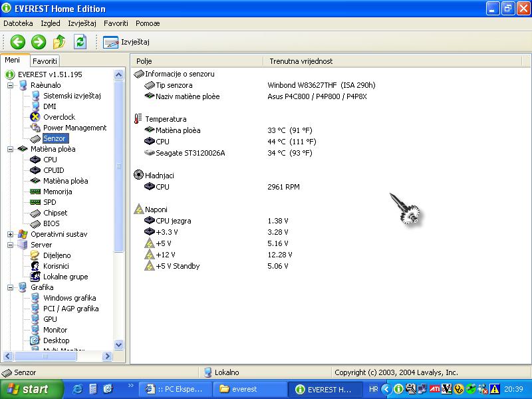Open the Izgled menu
This screenshot has height=399, width=532.
50,23
